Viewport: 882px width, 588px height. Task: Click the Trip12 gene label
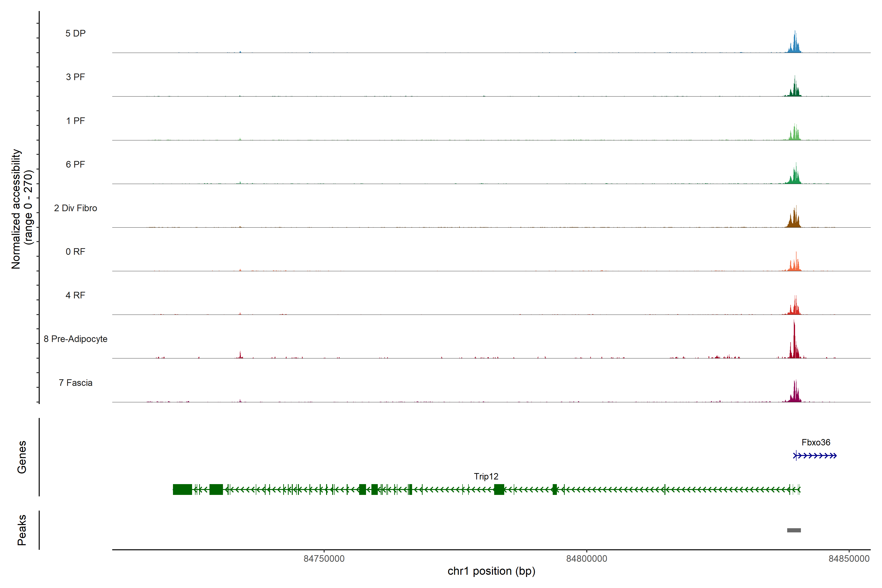(486, 476)
